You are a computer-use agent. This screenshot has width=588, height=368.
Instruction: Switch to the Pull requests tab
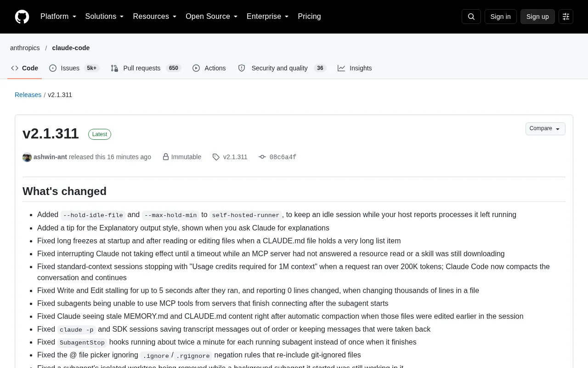point(146,68)
